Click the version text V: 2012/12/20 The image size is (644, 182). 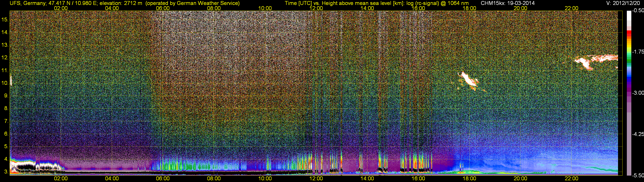pyautogui.click(x=624, y=3)
